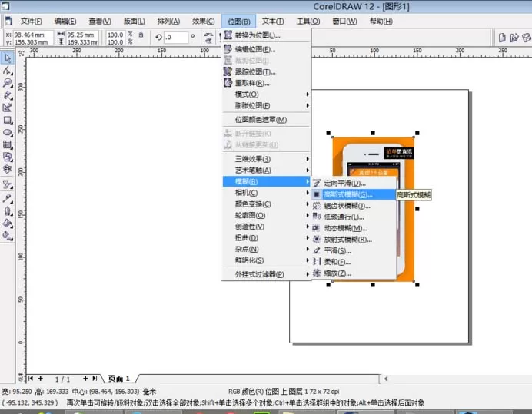The width and height of the screenshot is (532, 414).
Task: Open the View (V) menu
Action: pyautogui.click(x=100, y=21)
